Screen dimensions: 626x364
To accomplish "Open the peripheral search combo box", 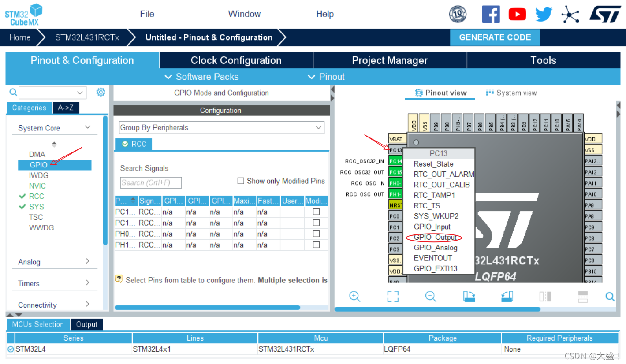I will 52,93.
